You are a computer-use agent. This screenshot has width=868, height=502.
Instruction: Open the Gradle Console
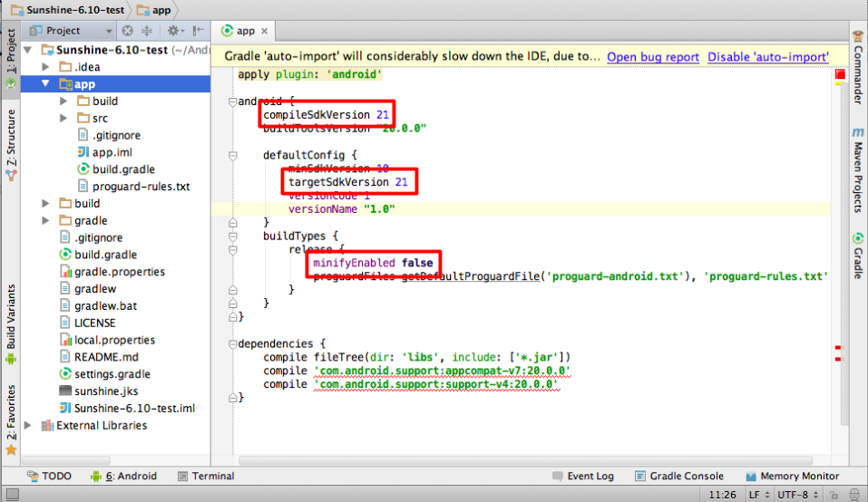pyautogui.click(x=679, y=476)
